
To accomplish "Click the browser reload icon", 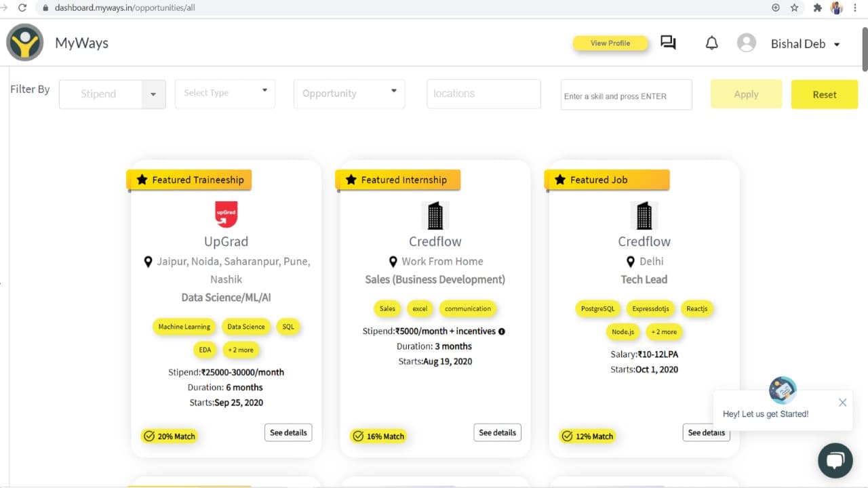I will click(22, 8).
